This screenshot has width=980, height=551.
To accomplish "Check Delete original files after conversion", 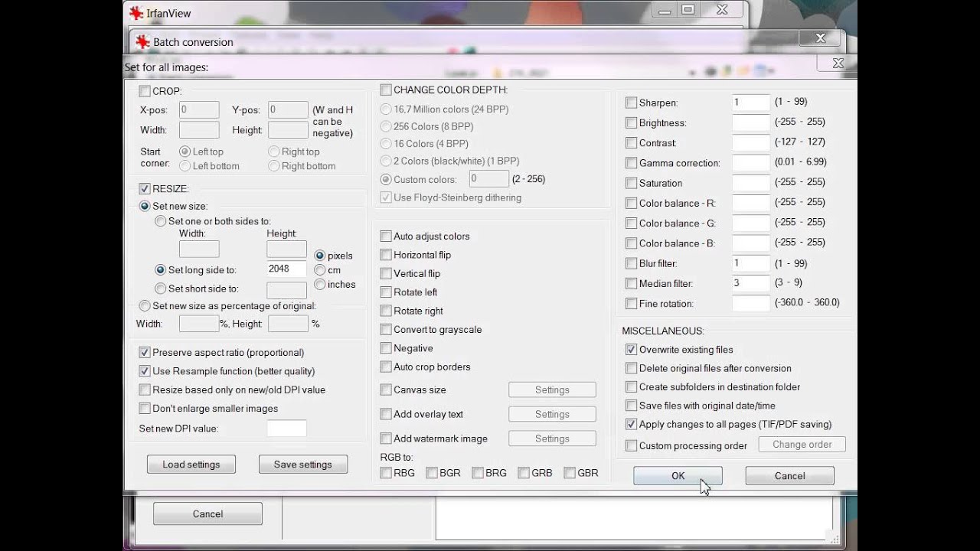I will pyautogui.click(x=631, y=368).
